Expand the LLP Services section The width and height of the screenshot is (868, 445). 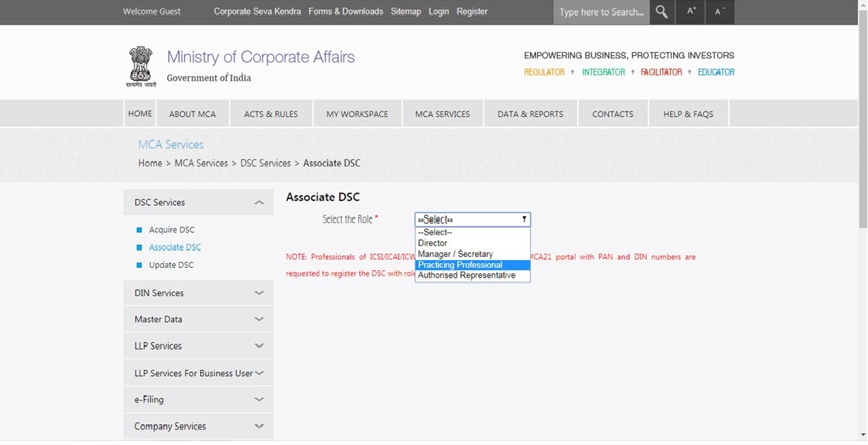198,346
